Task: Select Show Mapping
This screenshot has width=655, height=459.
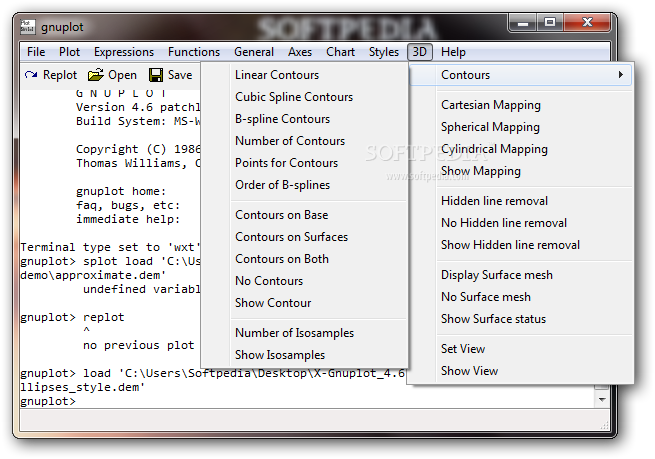Action: pos(520,171)
